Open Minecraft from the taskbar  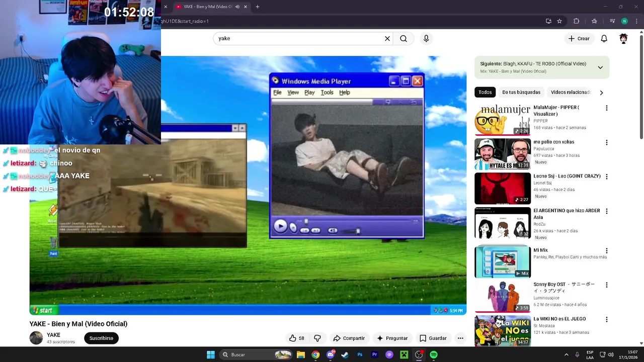point(404,354)
